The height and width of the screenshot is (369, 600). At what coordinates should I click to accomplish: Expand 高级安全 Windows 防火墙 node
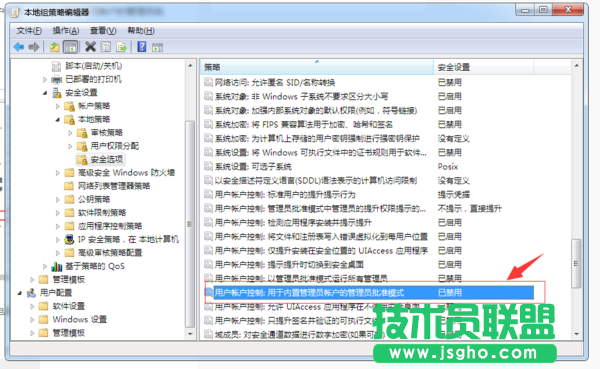(57, 173)
